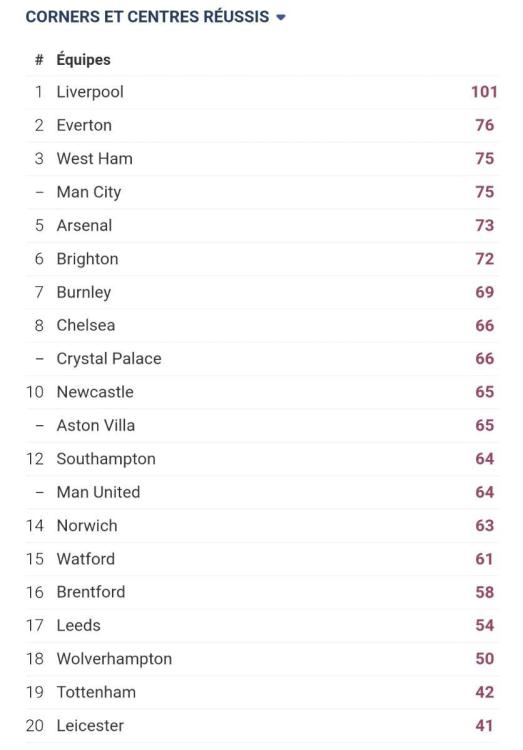This screenshot has width=523, height=750.
Task: Click the Équipes column header
Action: click(83, 60)
